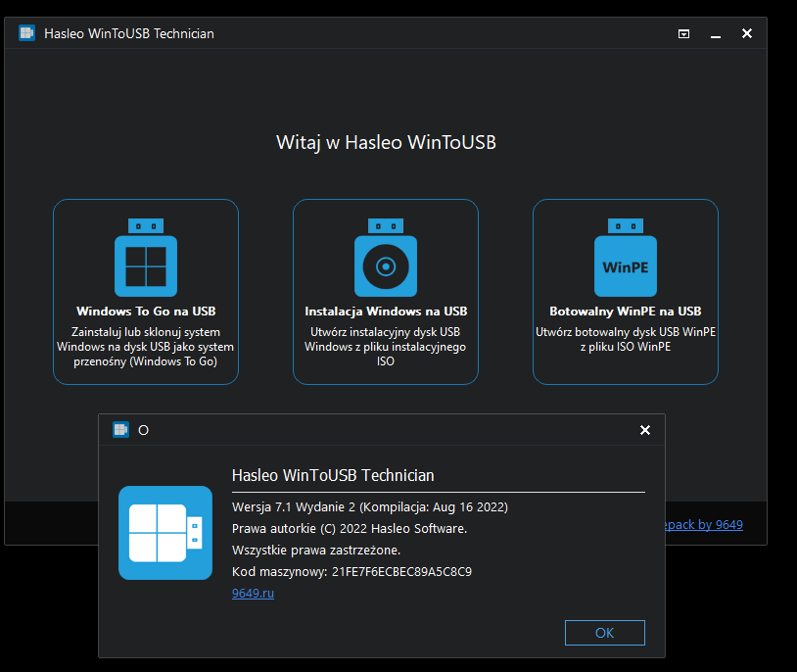The height and width of the screenshot is (672, 797).
Task: Click 'Utwórz instalacyjny dysk USB' description text
Action: [x=386, y=347]
